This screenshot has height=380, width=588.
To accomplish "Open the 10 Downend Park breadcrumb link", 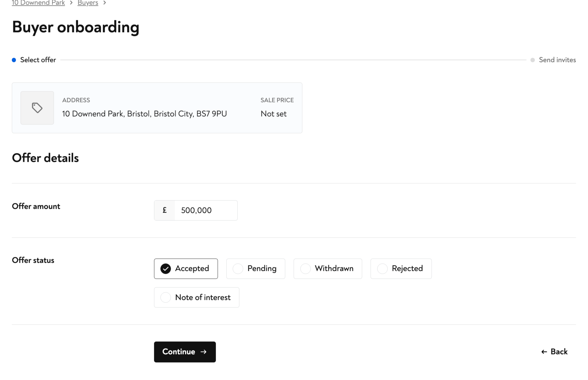I will click(x=38, y=3).
